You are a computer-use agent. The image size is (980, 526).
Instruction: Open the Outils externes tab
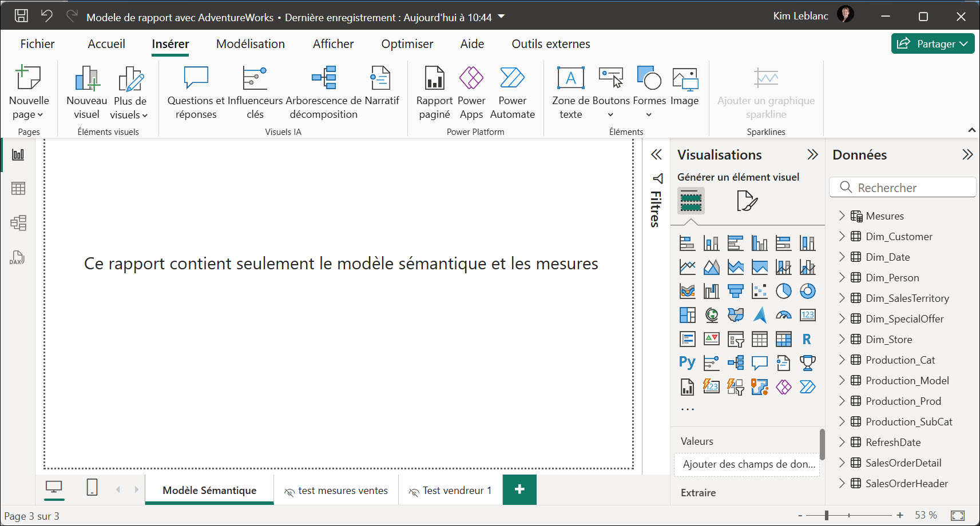(551, 44)
